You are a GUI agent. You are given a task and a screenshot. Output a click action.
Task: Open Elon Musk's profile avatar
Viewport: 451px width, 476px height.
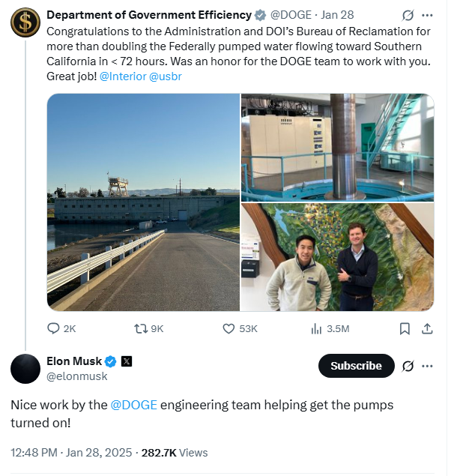[x=25, y=368]
